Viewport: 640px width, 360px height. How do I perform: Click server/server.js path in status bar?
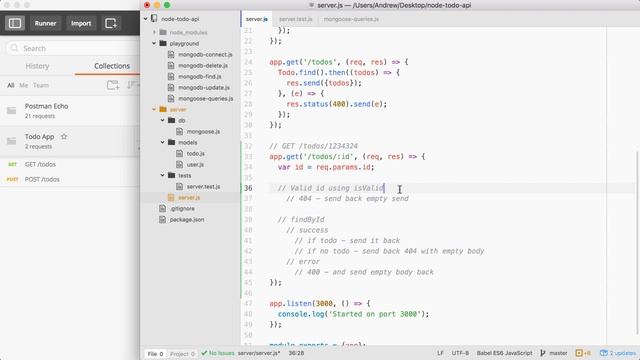pyautogui.click(x=259, y=353)
